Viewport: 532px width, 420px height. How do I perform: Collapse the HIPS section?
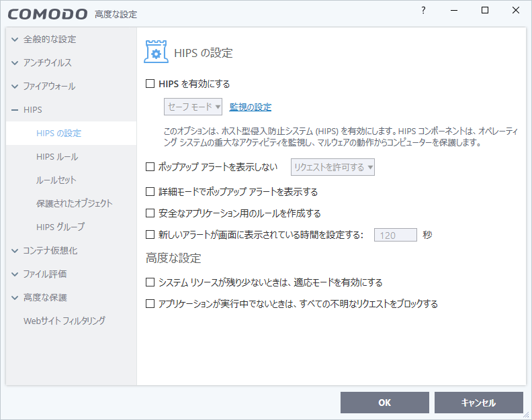tap(15, 110)
